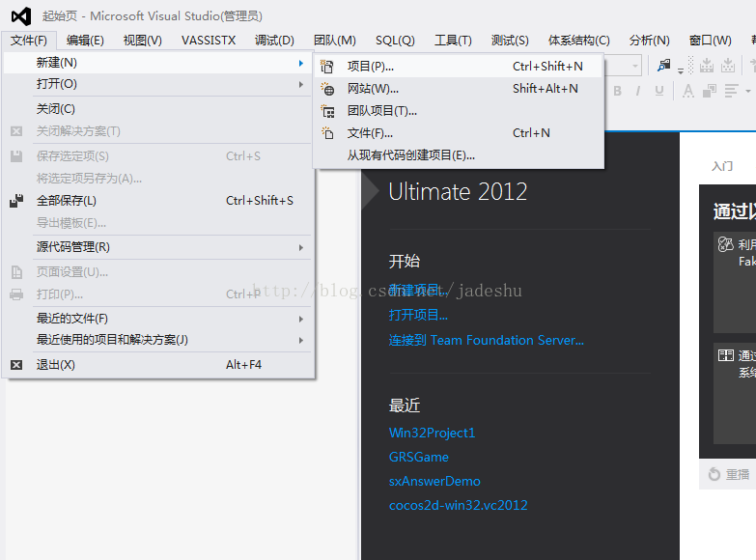Click the background color icon
This screenshot has height=560, width=756.
[710, 91]
